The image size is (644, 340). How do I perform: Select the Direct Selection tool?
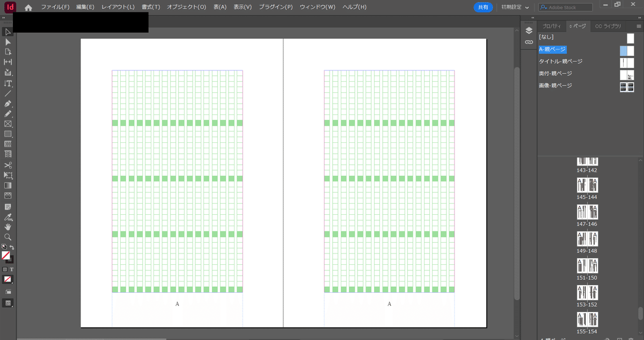[8, 42]
